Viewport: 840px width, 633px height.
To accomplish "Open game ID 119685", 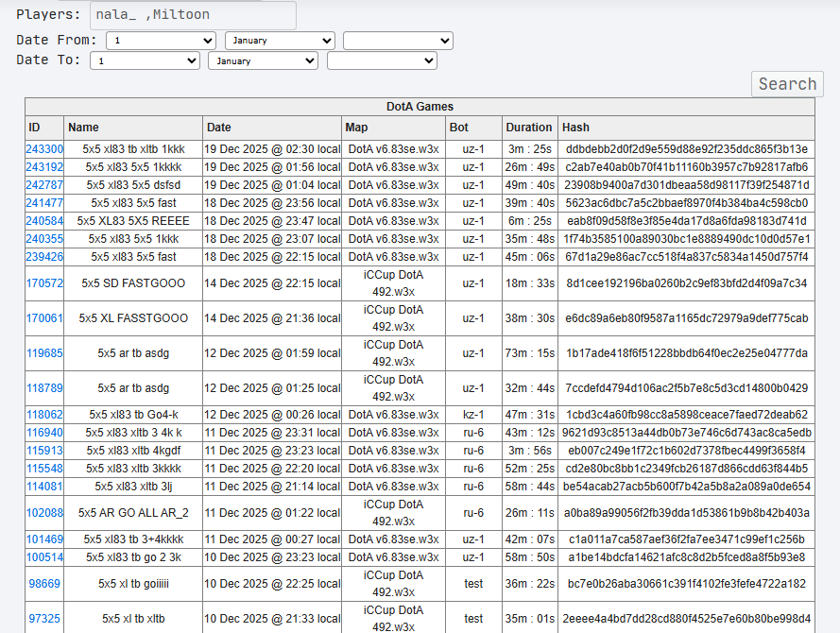I will click(44, 353).
